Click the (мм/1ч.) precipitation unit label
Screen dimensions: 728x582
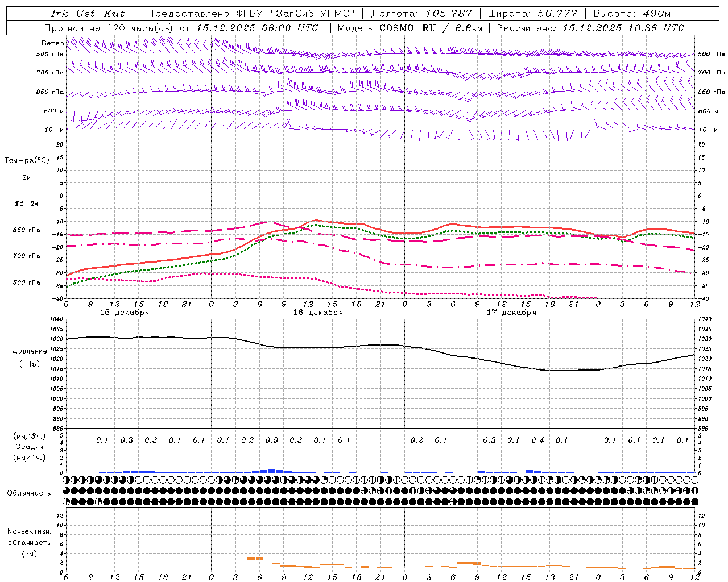(29, 458)
